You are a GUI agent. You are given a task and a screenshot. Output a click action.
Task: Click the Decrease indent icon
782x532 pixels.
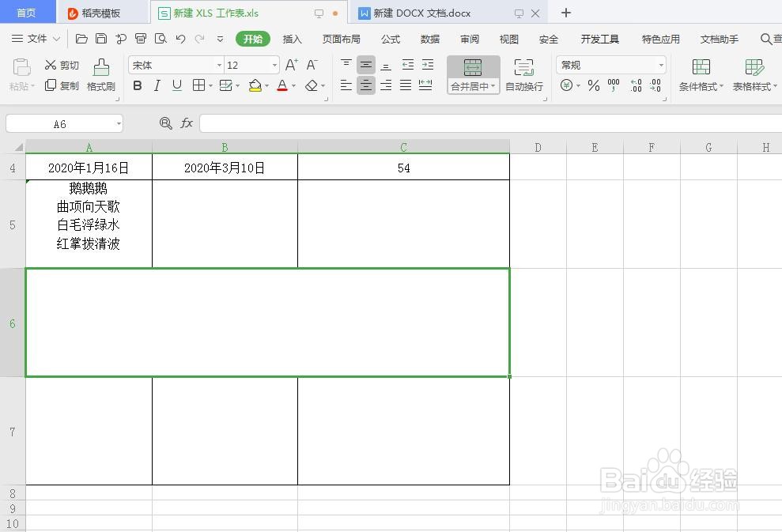(x=408, y=64)
